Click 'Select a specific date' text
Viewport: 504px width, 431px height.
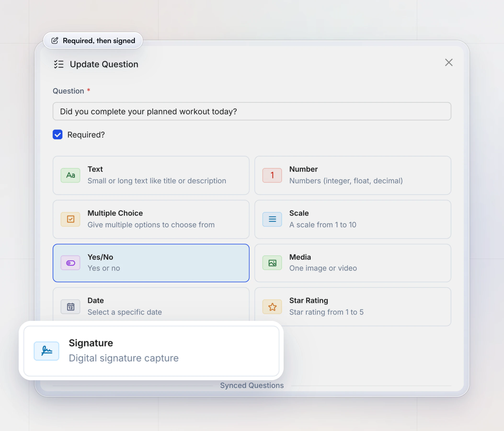125,312
